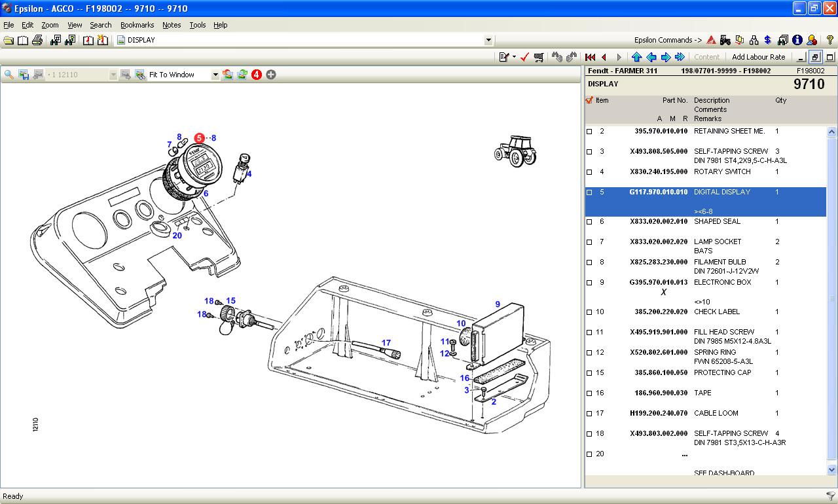Click the blue up arrow navigation icon

click(636, 57)
